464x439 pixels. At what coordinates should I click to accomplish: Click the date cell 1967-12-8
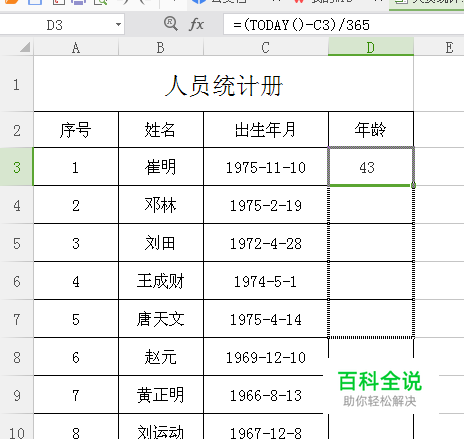[266, 427]
